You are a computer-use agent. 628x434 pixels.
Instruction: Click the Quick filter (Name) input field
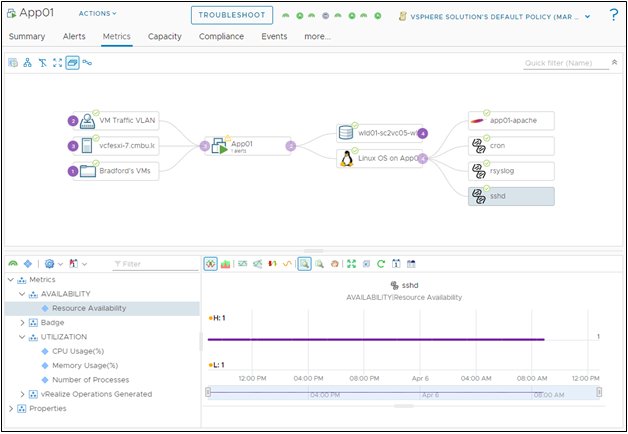[565, 63]
